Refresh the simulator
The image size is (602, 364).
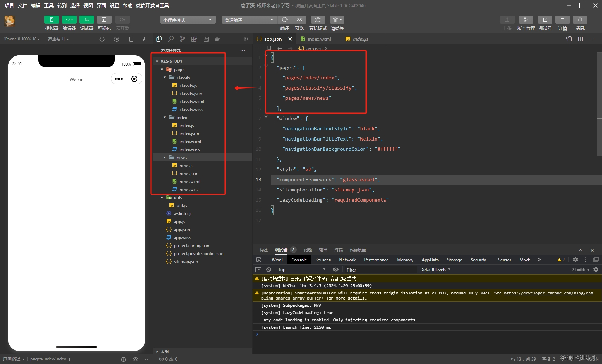[102, 39]
